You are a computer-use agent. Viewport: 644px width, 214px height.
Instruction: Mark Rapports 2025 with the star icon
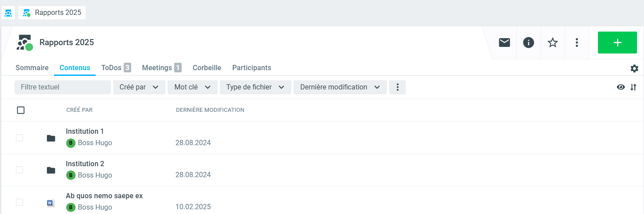(553, 43)
